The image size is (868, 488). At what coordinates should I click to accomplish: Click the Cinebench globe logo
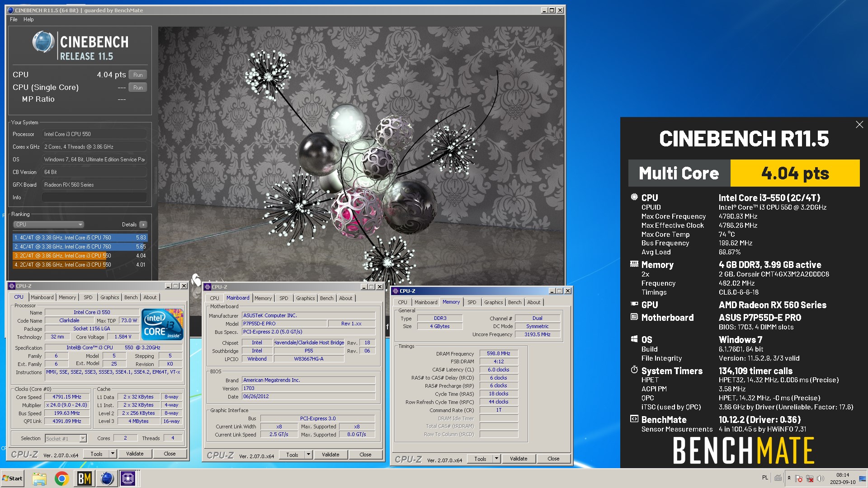pos(43,42)
